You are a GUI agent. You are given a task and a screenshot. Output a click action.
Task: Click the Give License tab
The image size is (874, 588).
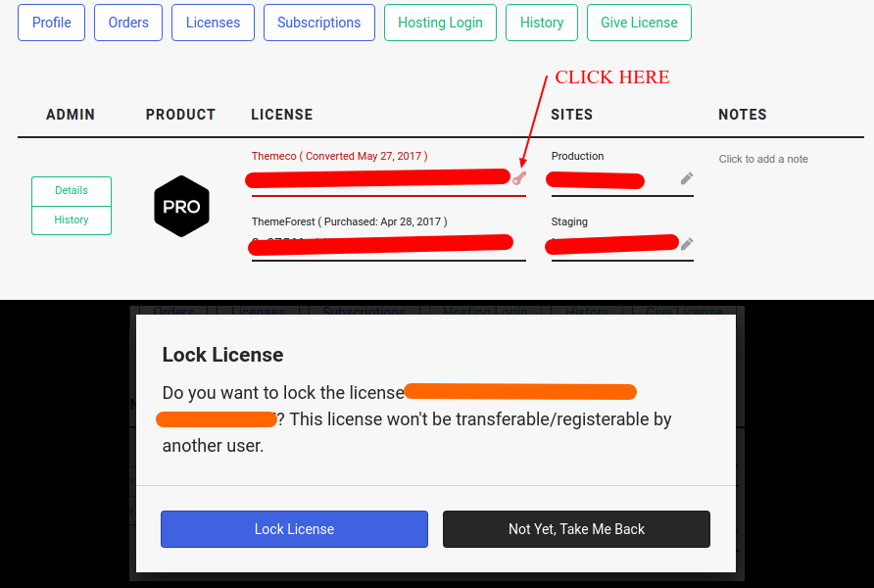click(x=639, y=23)
